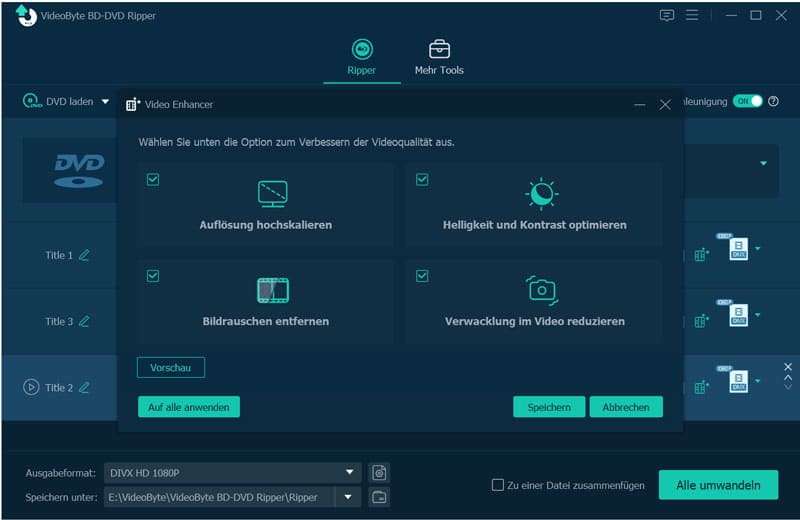Screen dimensions: 800x520
Task: Click the snapshot settings icon beside Ausgabeformat
Action: point(379,473)
